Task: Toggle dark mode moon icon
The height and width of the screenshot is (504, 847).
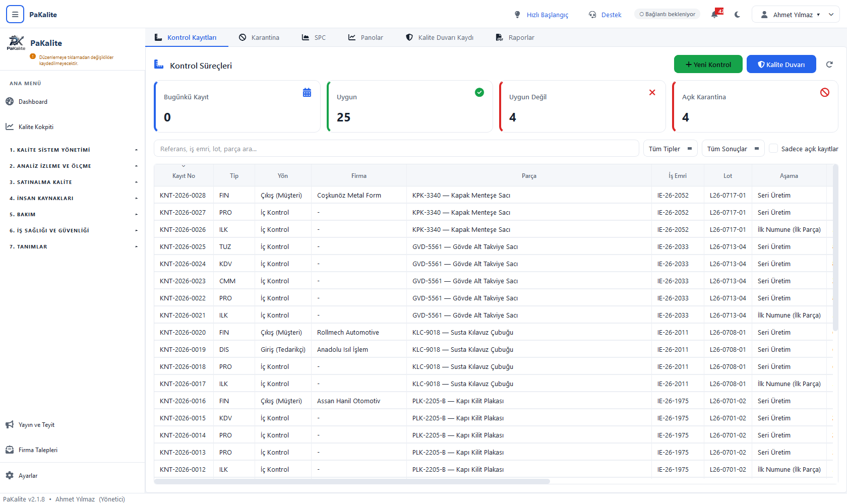Action: click(738, 15)
